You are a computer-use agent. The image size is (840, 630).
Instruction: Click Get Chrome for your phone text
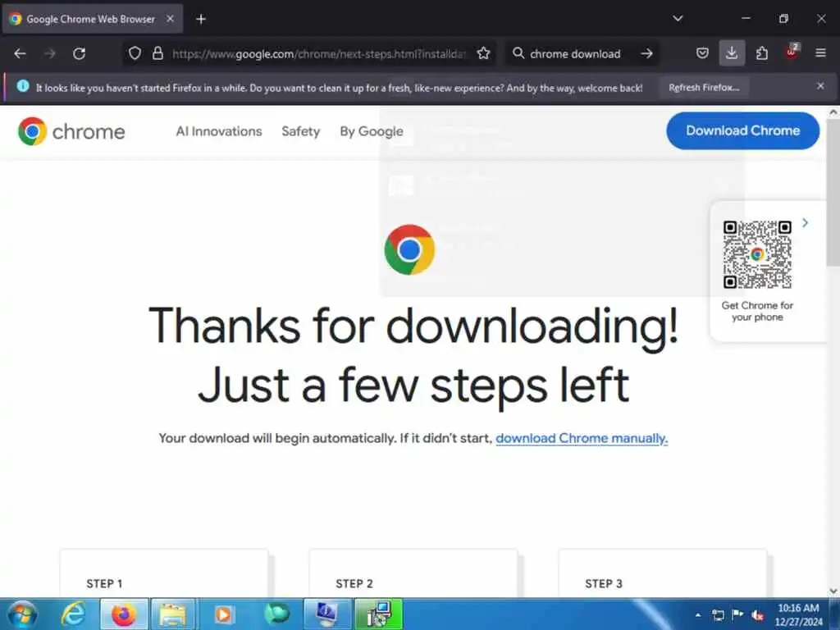pos(757,311)
